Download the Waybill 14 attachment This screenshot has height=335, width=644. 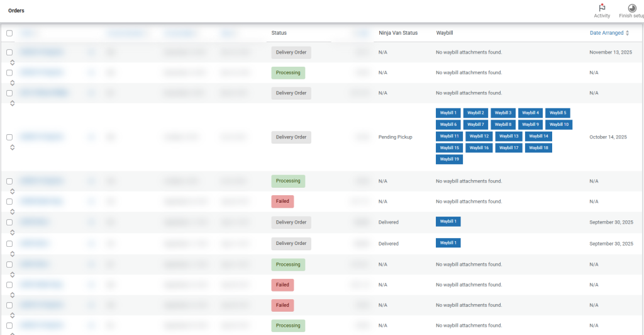538,136
